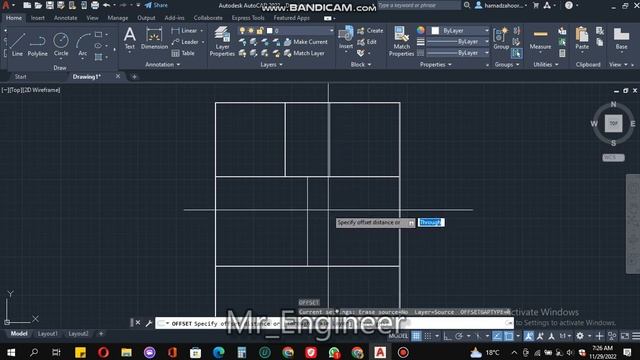Open the customization wrench in command line

149,323
